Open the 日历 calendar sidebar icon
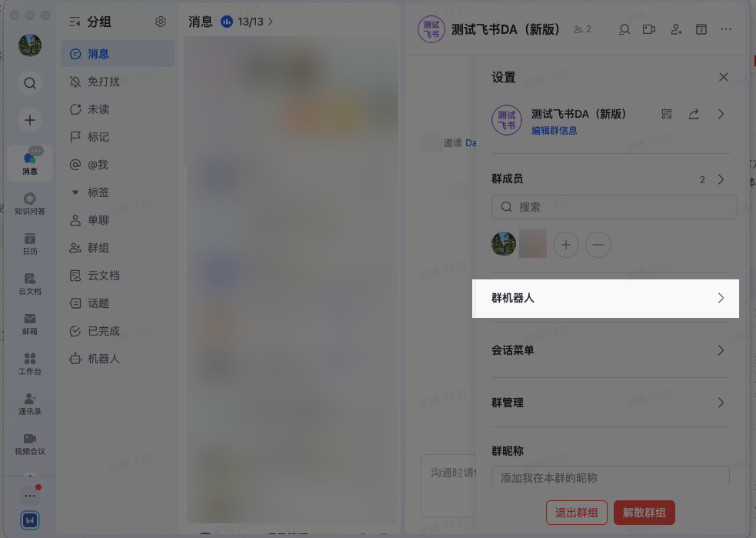This screenshot has width=756, height=538. coord(30,244)
